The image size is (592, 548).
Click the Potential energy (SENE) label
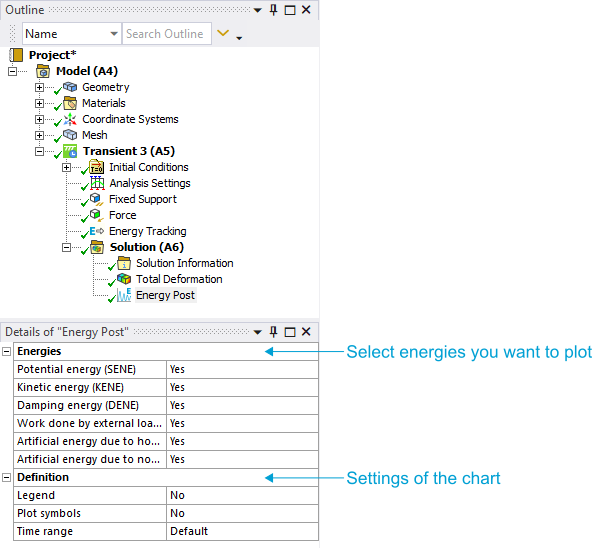coord(76,369)
